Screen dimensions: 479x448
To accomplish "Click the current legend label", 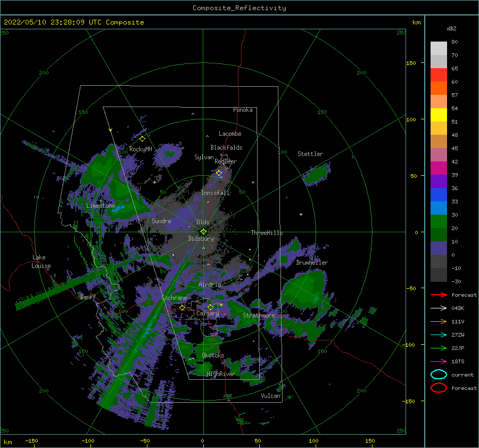I will [x=463, y=375].
